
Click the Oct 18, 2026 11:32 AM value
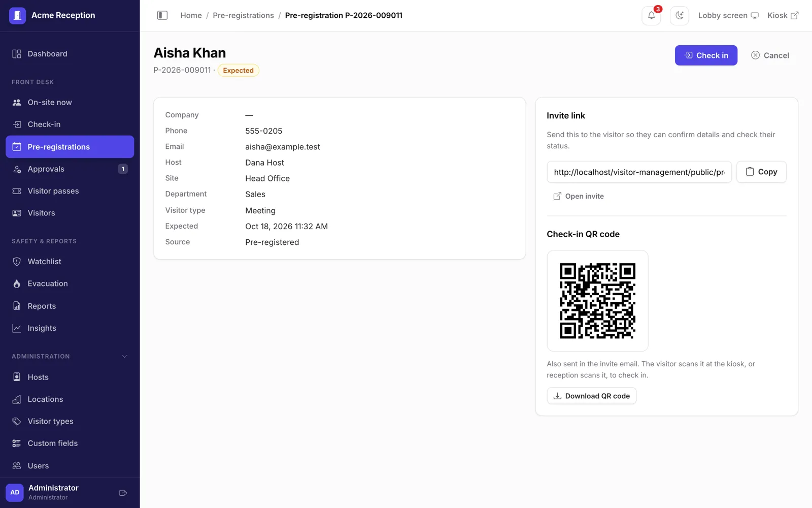pyautogui.click(x=286, y=226)
